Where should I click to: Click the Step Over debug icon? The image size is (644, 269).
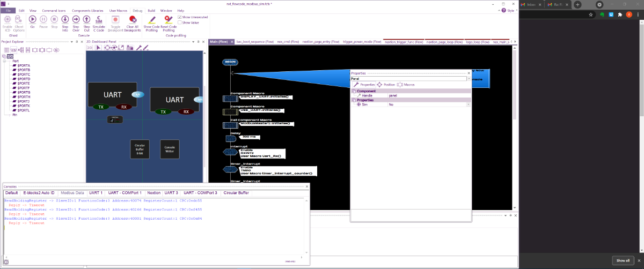click(76, 23)
